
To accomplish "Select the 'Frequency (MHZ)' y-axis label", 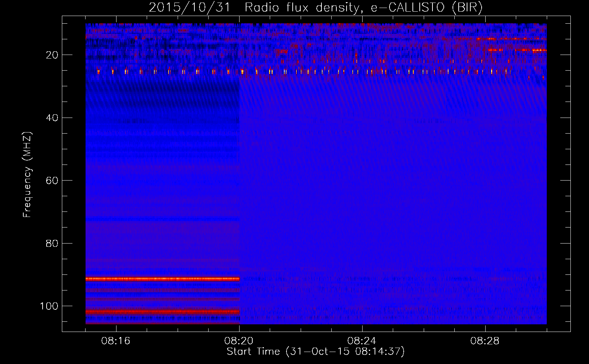I will (27, 175).
